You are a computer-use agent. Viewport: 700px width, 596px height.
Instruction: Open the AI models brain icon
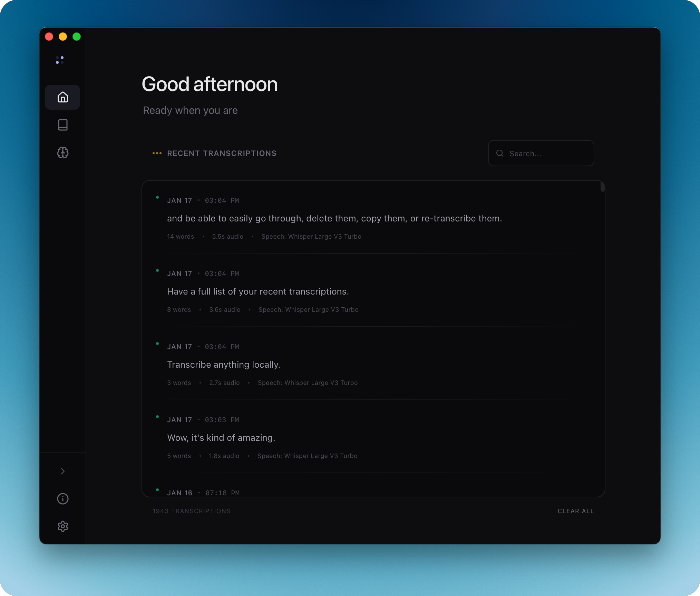[62, 153]
